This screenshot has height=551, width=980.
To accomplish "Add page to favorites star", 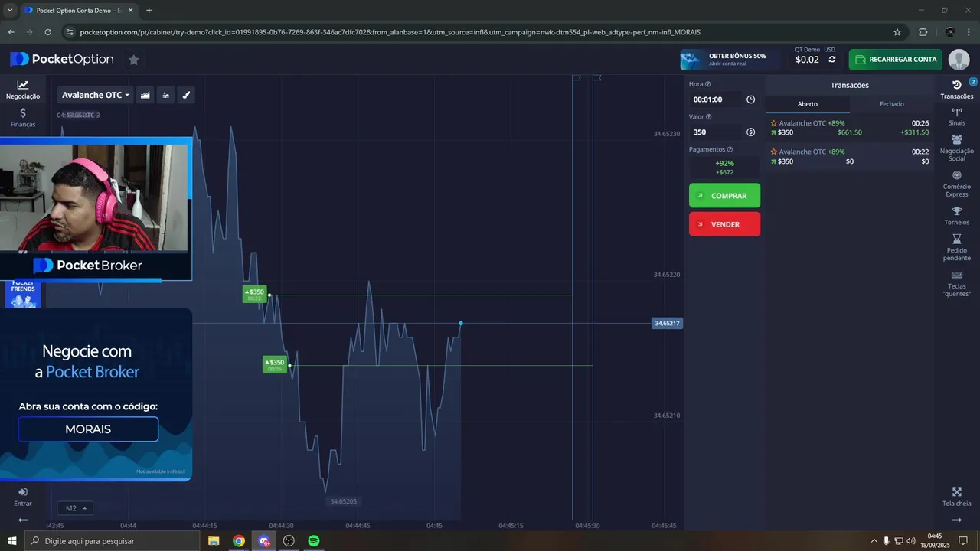I will tap(133, 60).
